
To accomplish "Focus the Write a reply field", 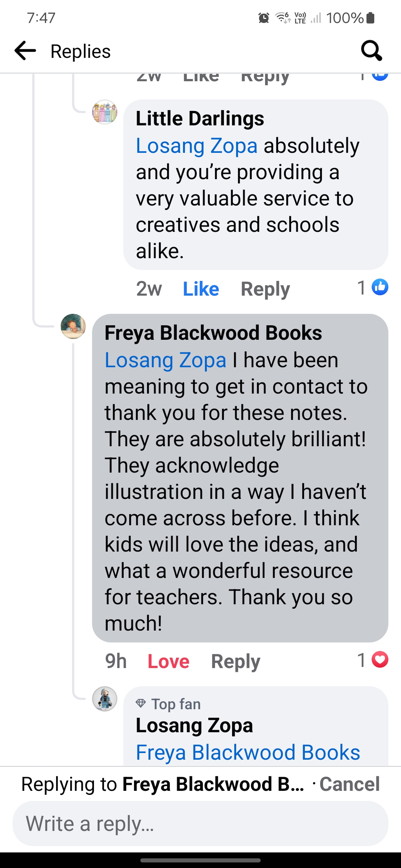I will tap(200, 823).
